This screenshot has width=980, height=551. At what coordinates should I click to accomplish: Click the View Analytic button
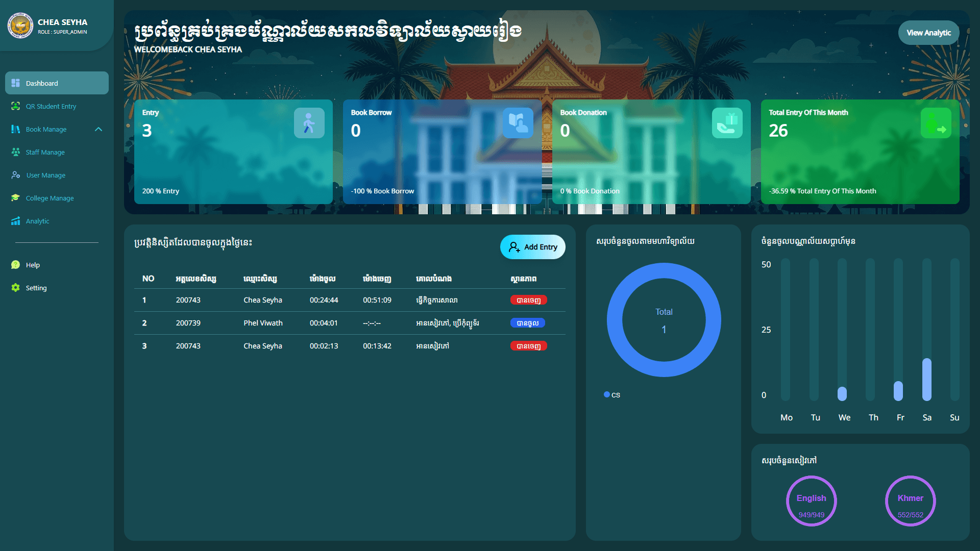pos(928,32)
